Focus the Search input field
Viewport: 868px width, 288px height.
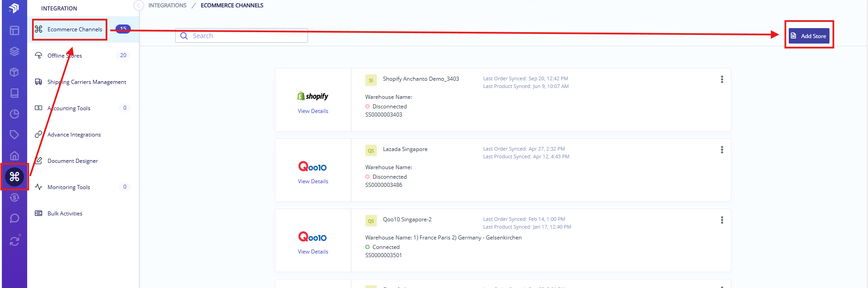pyautogui.click(x=241, y=36)
